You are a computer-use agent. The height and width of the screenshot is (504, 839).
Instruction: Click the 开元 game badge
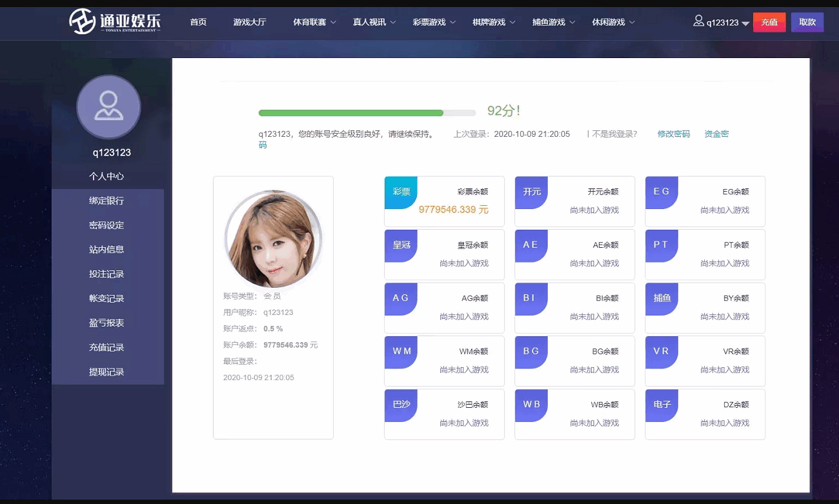(531, 192)
